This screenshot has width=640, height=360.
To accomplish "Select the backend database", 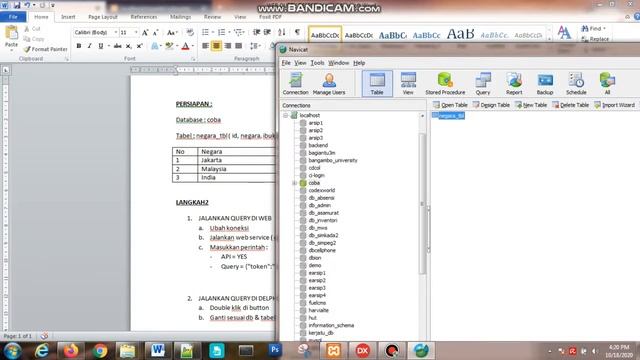I will point(318,145).
